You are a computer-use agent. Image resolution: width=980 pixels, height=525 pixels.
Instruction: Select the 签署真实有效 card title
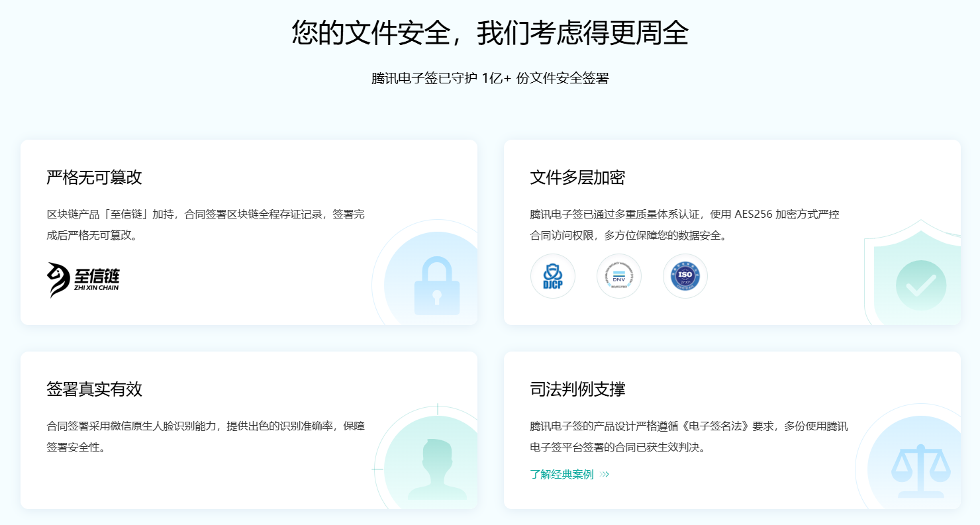click(94, 389)
